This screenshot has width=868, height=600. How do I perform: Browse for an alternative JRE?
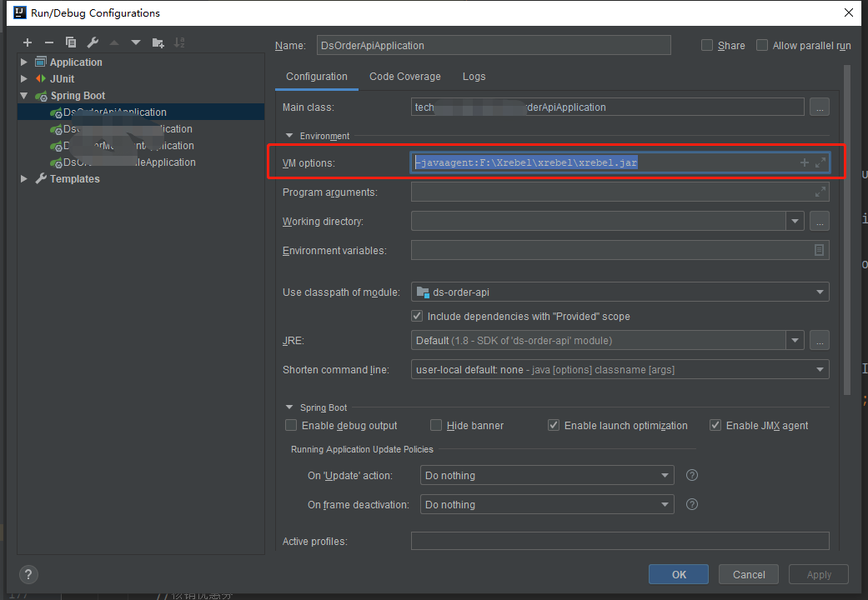820,340
